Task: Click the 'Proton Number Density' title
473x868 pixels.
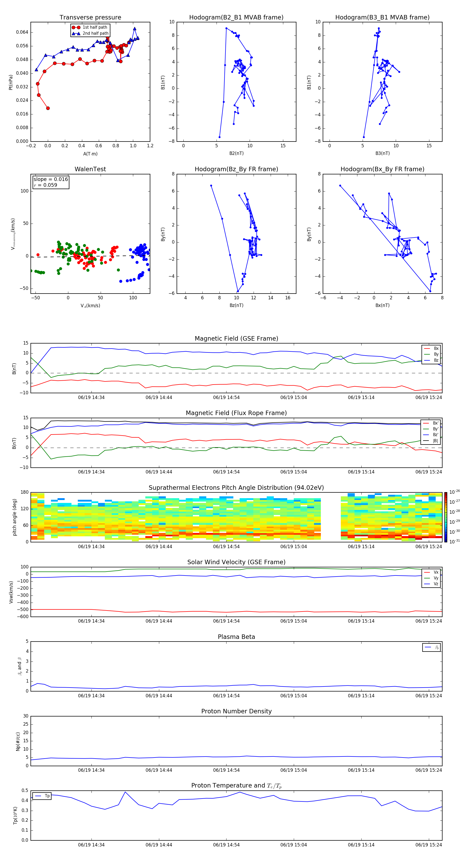Action: coord(236,711)
